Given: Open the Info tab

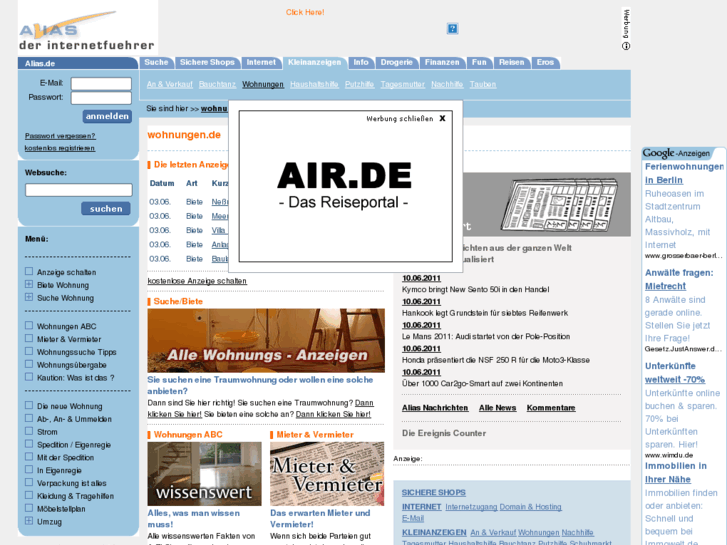Looking at the screenshot, I should click(x=361, y=63).
